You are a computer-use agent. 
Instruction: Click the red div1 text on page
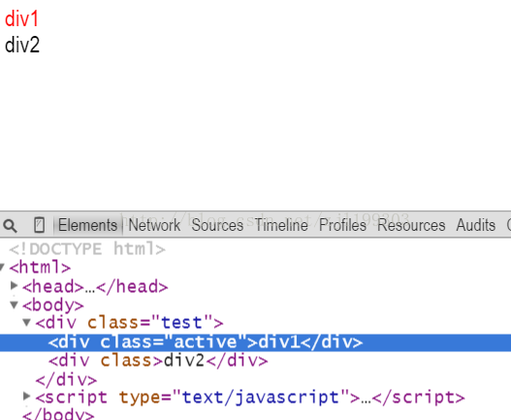(x=22, y=18)
